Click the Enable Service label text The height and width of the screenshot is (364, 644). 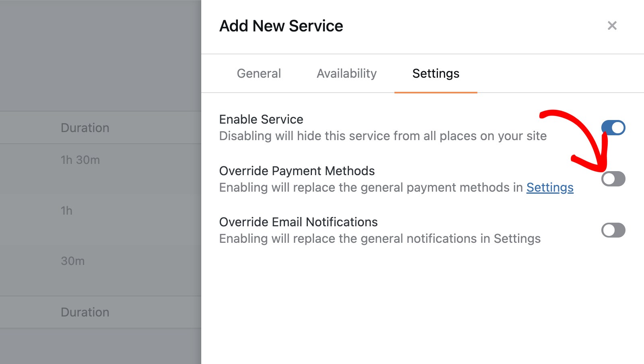click(261, 119)
